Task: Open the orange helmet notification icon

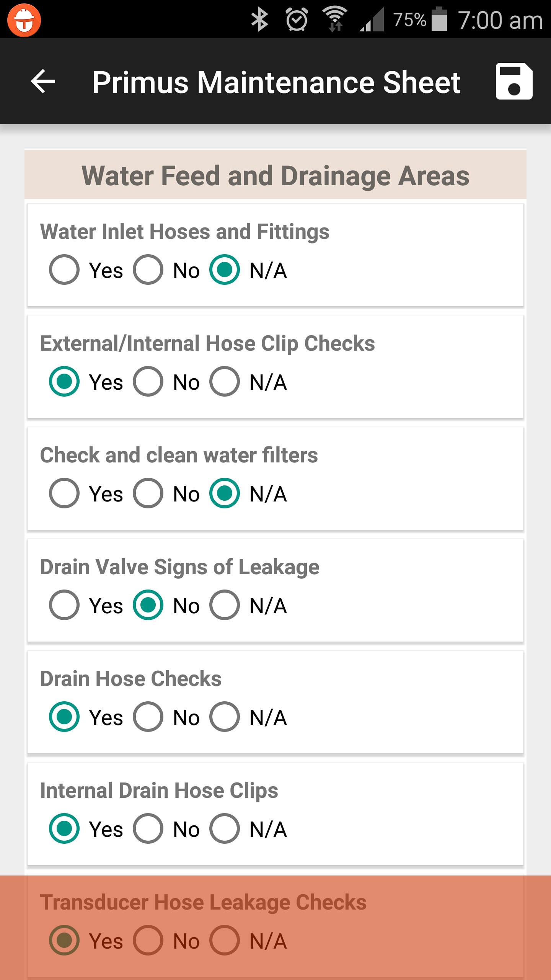Action: point(24,20)
